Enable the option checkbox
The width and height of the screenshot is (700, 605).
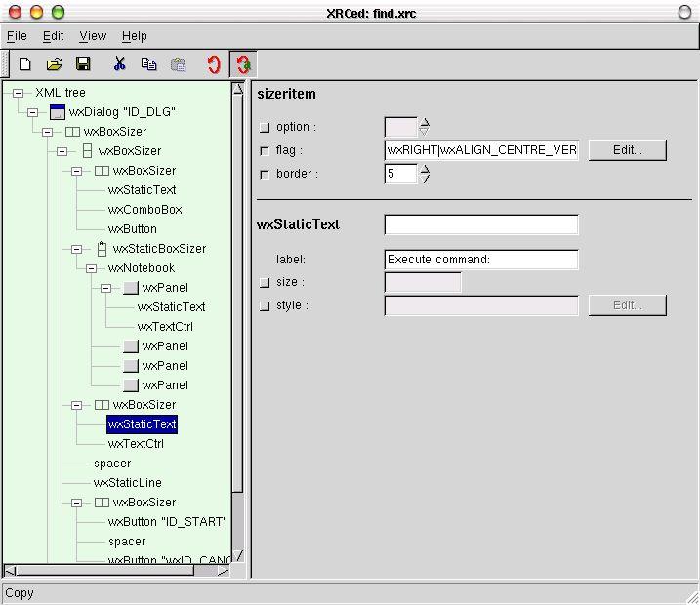point(265,127)
